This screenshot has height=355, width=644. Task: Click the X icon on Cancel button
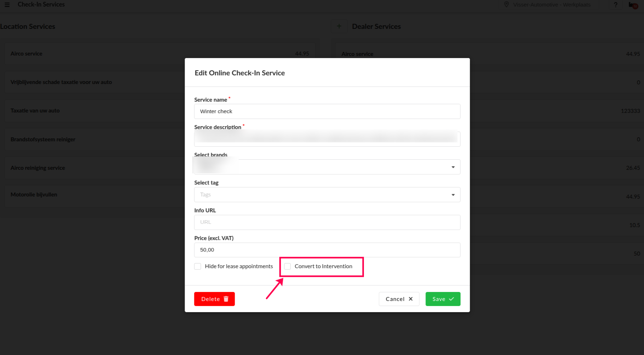coord(411,299)
